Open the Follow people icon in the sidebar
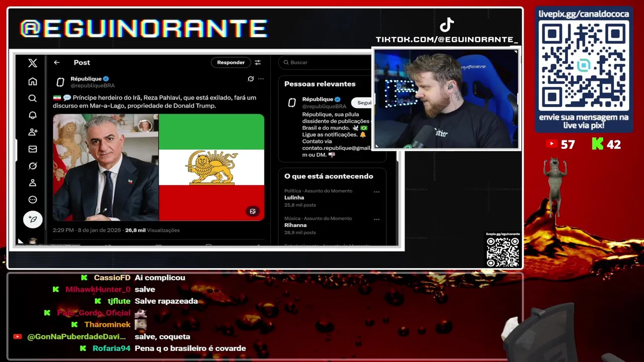 pyautogui.click(x=33, y=132)
